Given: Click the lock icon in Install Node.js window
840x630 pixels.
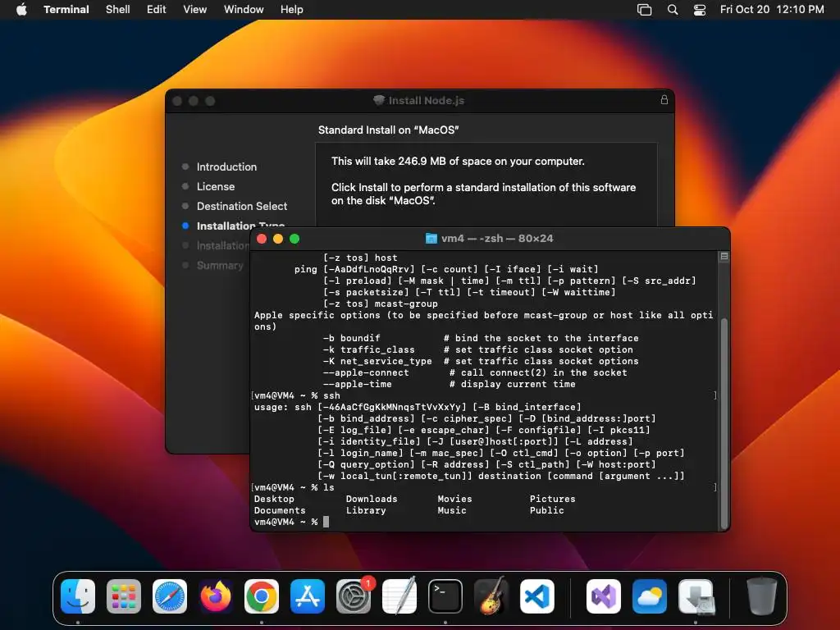Looking at the screenshot, I should pos(664,99).
